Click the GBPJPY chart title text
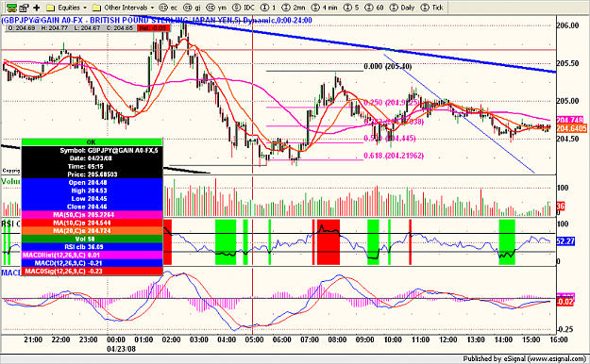590x364 pixels. pyautogui.click(x=157, y=21)
